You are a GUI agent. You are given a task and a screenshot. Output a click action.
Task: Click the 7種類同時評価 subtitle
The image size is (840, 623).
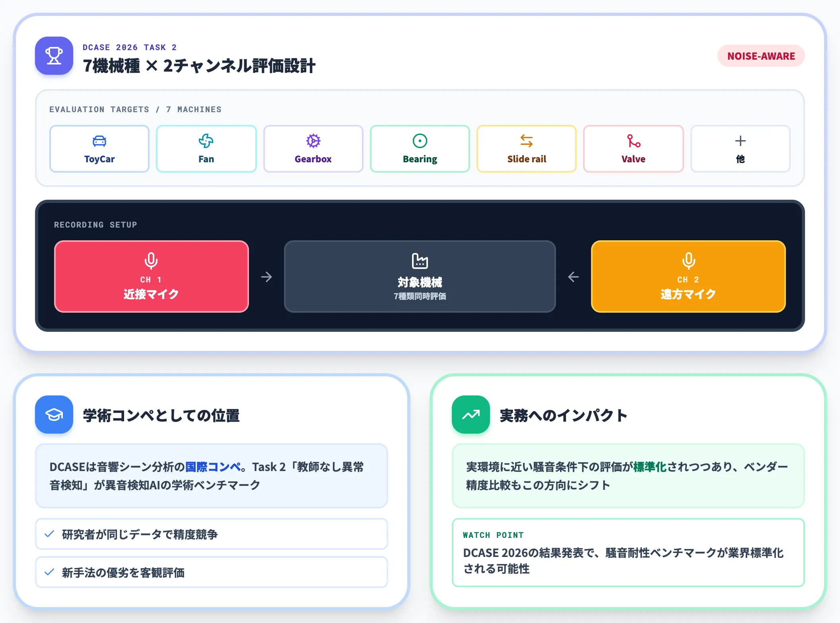click(420, 296)
